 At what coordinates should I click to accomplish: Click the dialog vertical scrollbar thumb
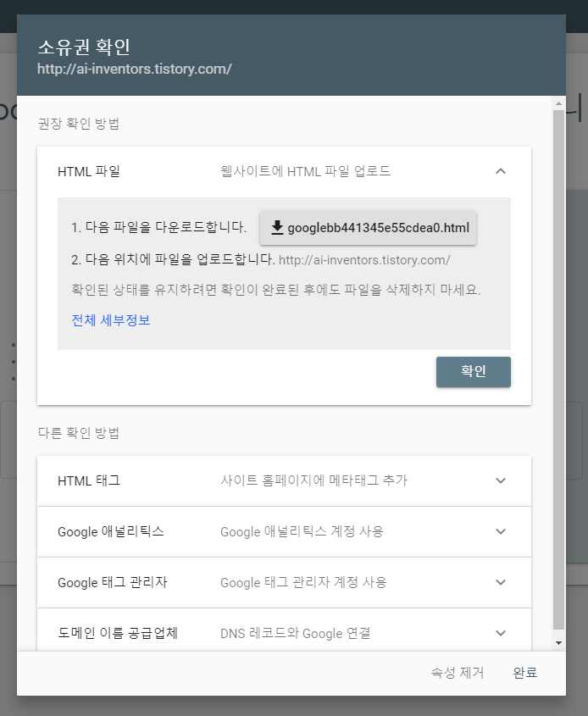(x=559, y=370)
